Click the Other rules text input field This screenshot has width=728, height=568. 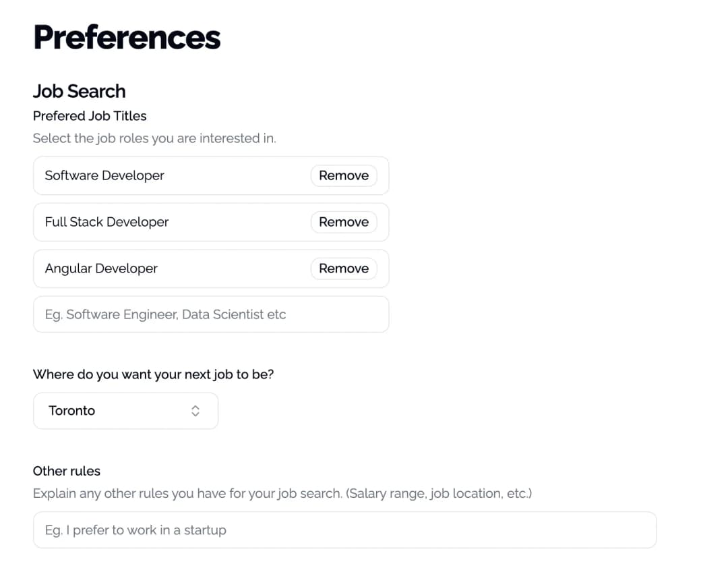pyautogui.click(x=344, y=530)
